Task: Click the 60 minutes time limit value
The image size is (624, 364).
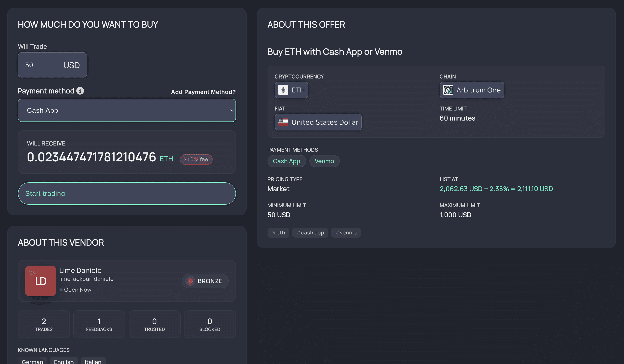Action: [x=457, y=118]
